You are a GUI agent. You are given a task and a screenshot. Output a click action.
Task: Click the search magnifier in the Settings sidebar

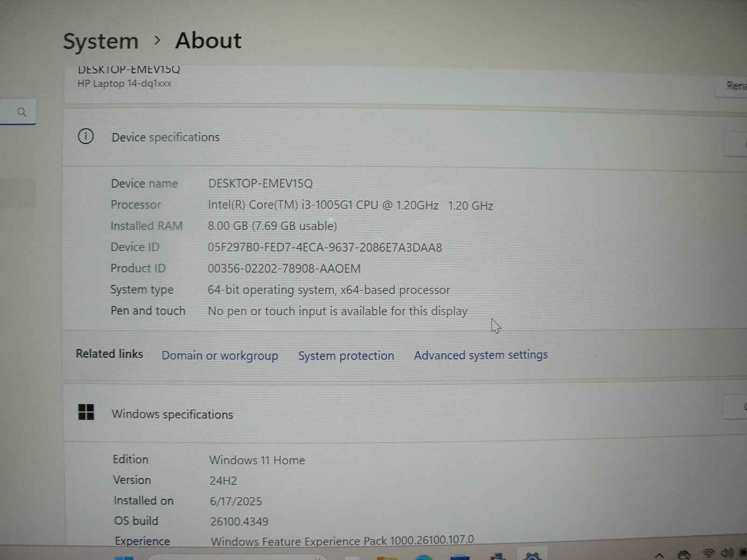[x=21, y=112]
